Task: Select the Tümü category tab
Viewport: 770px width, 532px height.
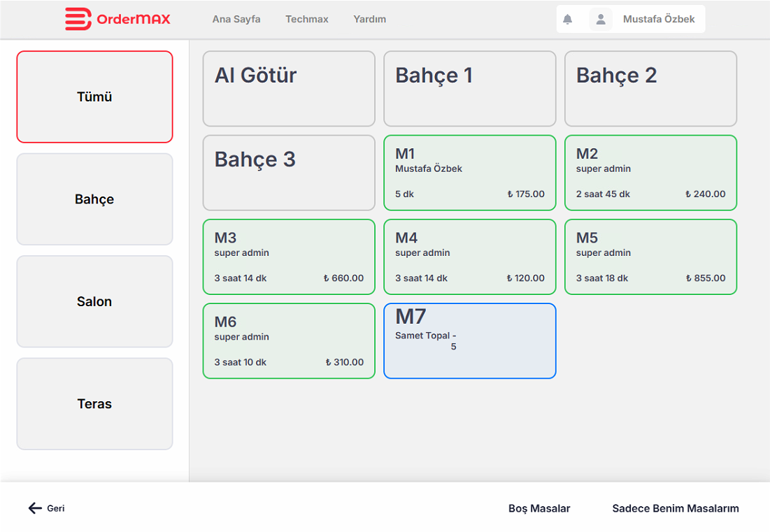Action: pos(94,97)
